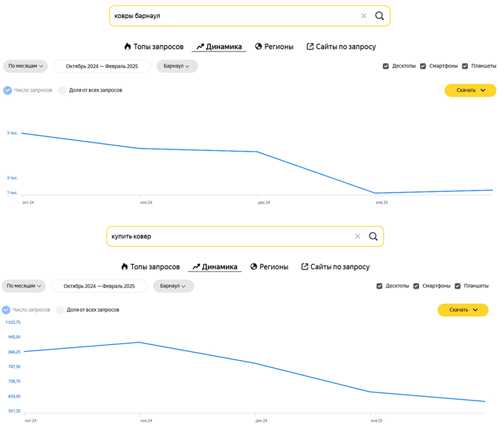Open the upper 'По месяцам' dropdown
The width and height of the screenshot is (504, 430).
pos(25,66)
